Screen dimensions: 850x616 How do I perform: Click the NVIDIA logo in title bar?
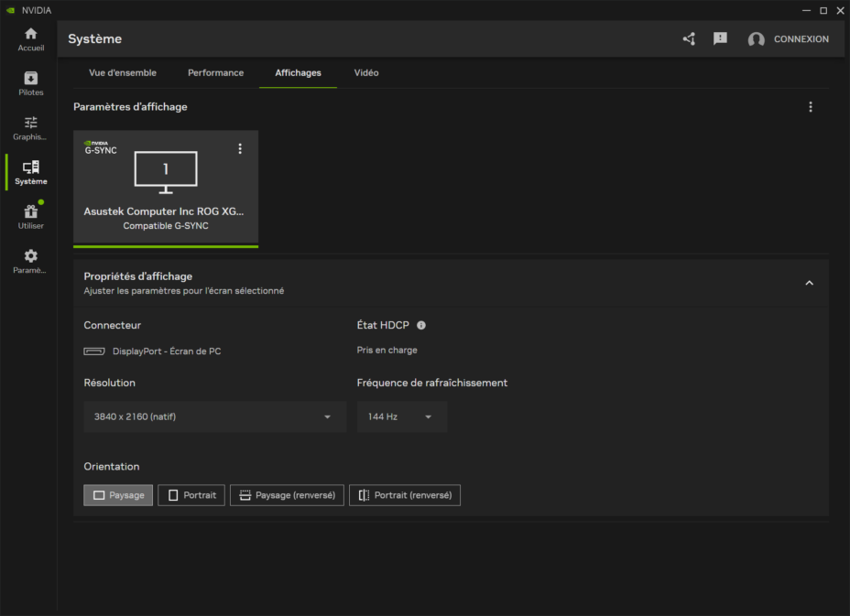[10, 10]
